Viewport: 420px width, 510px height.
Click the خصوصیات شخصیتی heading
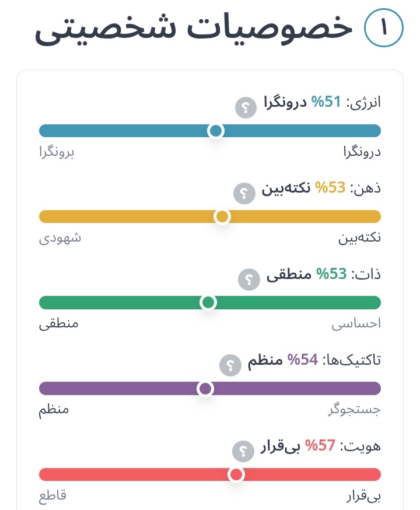(194, 29)
